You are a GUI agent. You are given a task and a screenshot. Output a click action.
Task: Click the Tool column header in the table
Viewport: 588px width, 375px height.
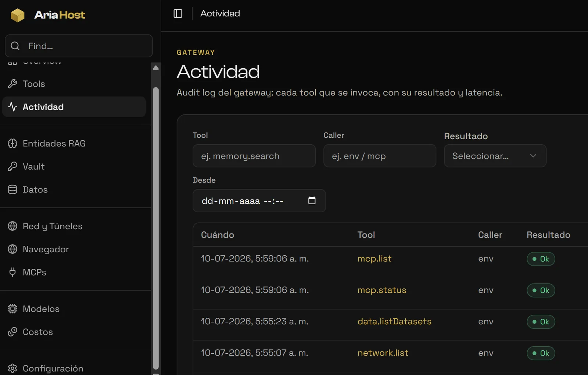tap(366, 235)
